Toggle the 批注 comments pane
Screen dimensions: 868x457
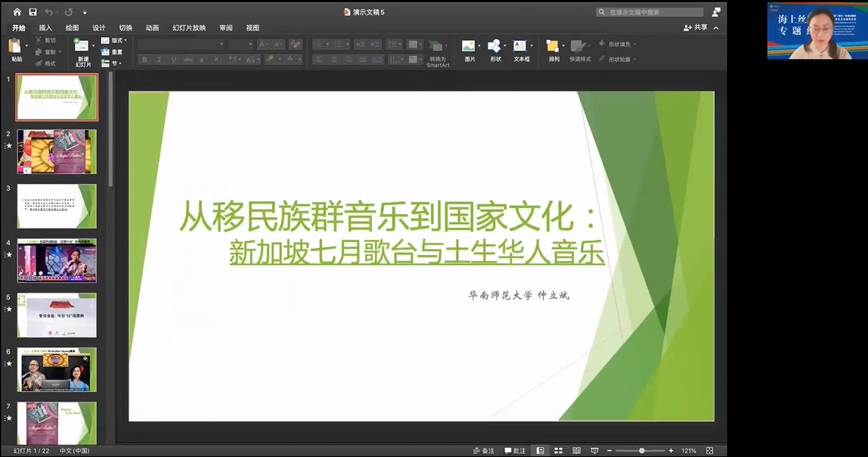(x=514, y=450)
